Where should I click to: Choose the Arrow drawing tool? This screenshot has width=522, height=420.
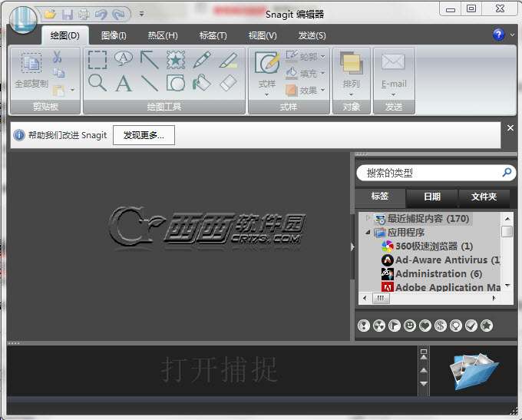pyautogui.click(x=150, y=60)
